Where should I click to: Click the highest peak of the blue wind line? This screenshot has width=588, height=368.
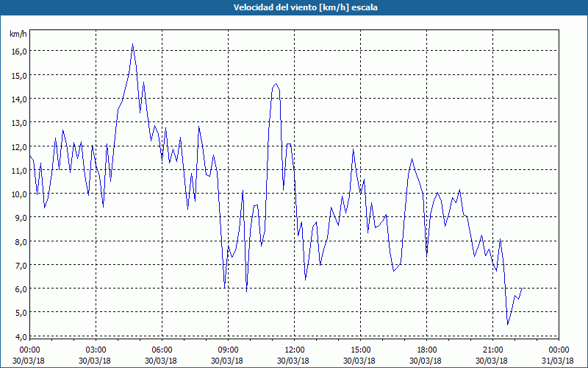point(133,44)
